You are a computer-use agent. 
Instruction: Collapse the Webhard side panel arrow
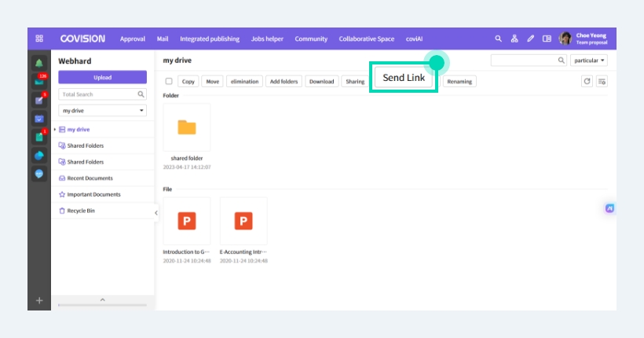click(156, 212)
